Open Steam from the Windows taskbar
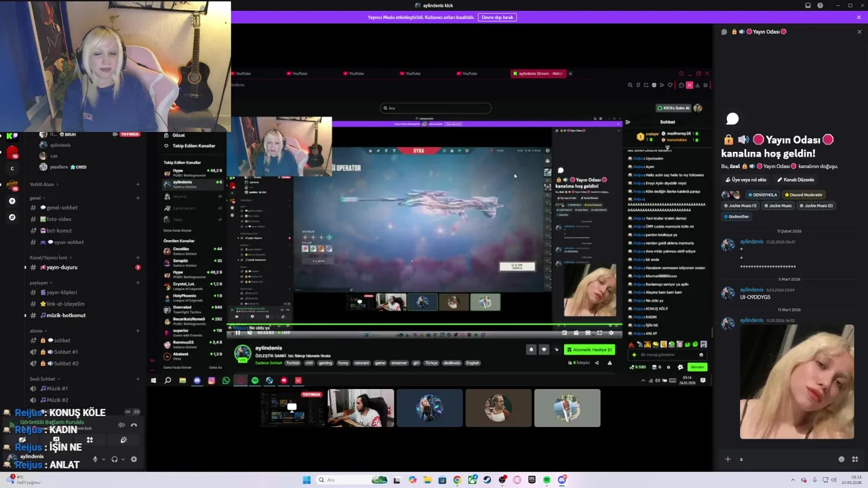868x488 pixels. tap(487, 480)
